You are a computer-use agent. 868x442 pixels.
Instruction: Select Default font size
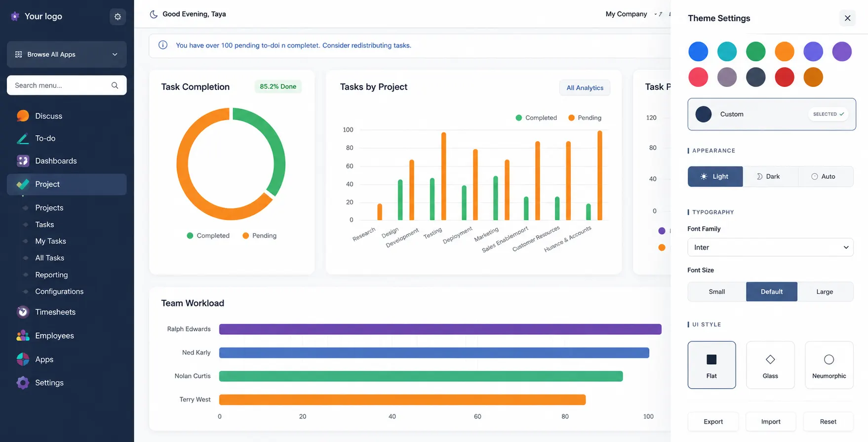[x=772, y=292]
